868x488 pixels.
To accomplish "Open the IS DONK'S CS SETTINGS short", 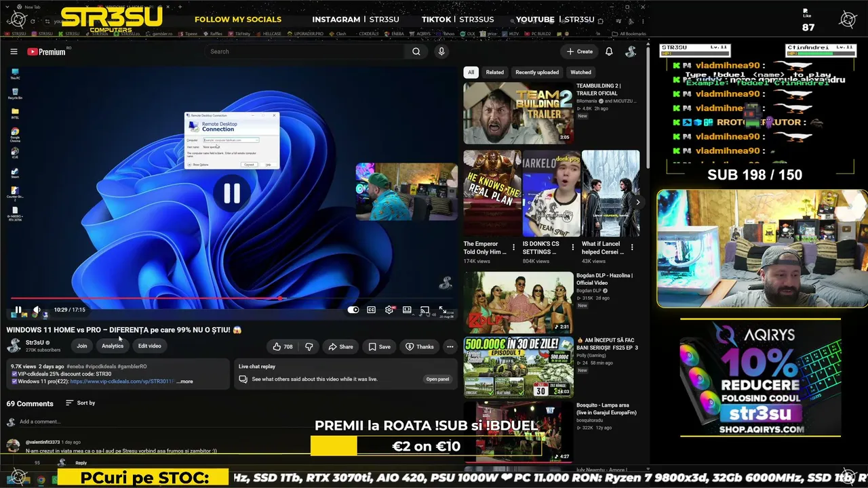I will coord(551,194).
